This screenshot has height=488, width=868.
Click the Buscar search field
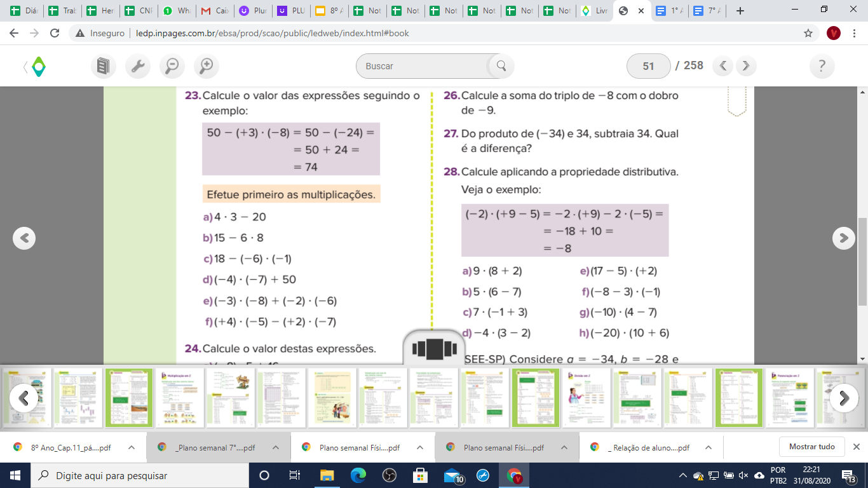point(423,65)
